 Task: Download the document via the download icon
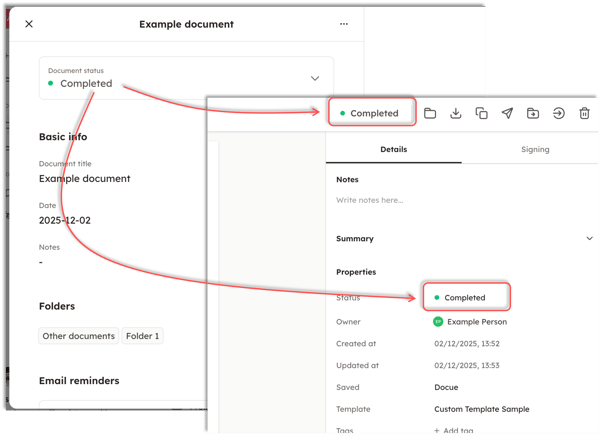(456, 113)
